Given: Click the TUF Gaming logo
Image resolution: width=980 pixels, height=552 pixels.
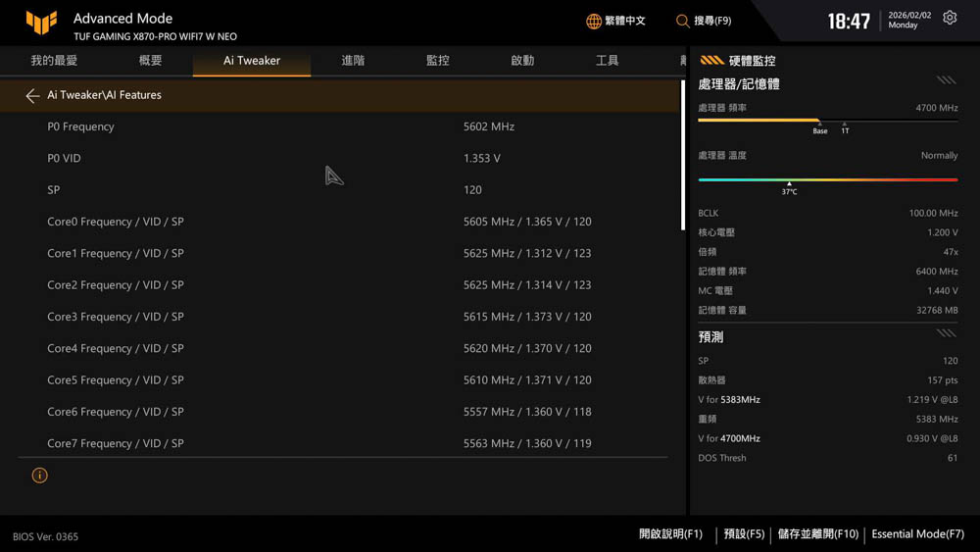Looking at the screenshot, I should point(41,23).
